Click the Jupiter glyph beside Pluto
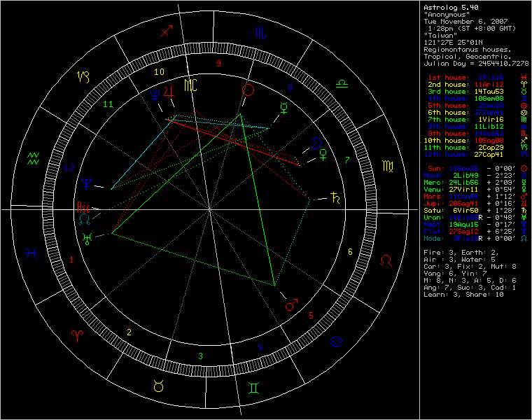Viewport: 532px width, 420px height. click(169, 92)
